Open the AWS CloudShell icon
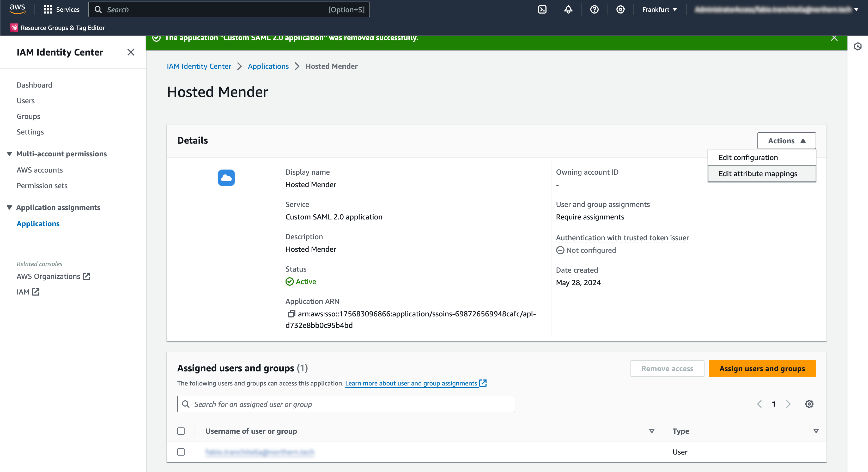The height and width of the screenshot is (472, 868). click(542, 9)
